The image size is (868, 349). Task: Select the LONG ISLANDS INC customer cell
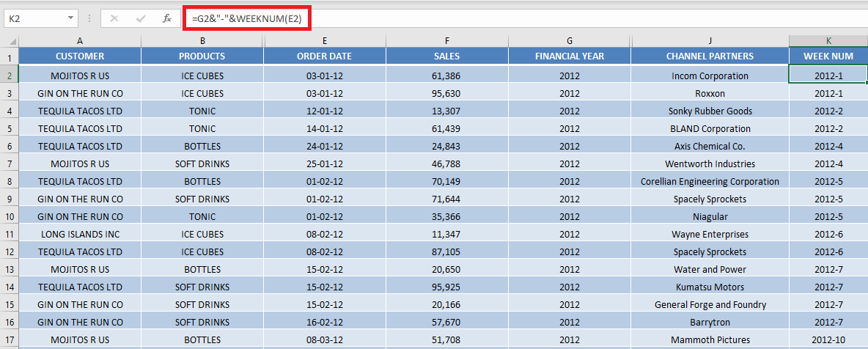click(80, 235)
